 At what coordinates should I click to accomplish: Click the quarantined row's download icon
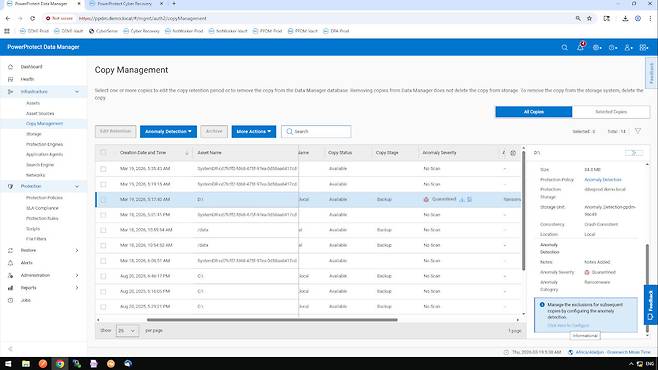pos(462,200)
